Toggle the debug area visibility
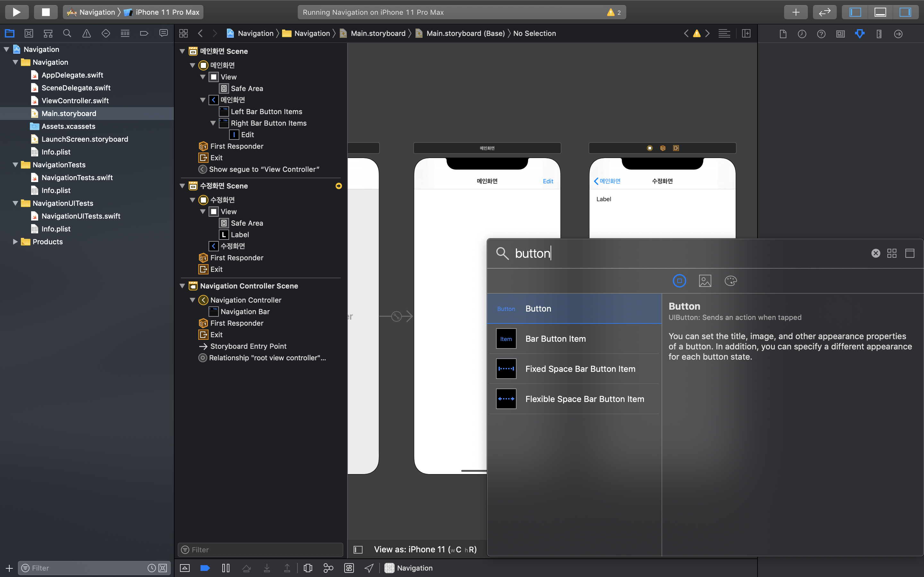Screen dimensions: 924x577 (x=880, y=12)
